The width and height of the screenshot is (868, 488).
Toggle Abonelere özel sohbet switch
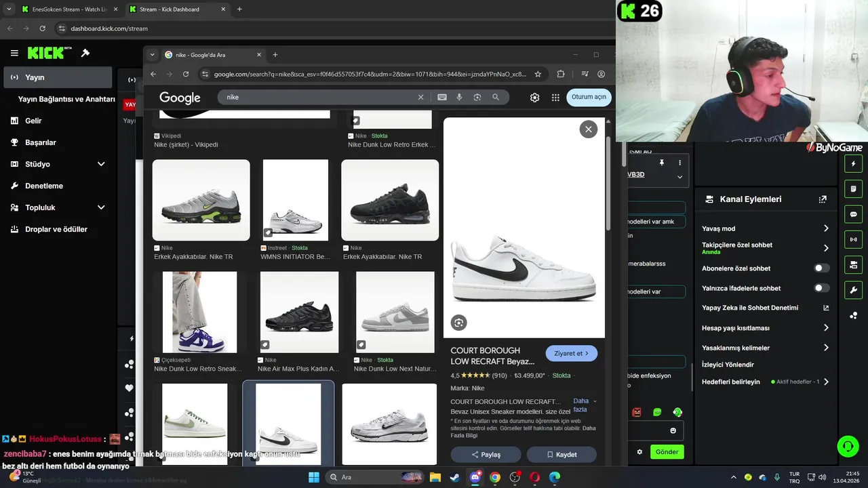pos(821,268)
